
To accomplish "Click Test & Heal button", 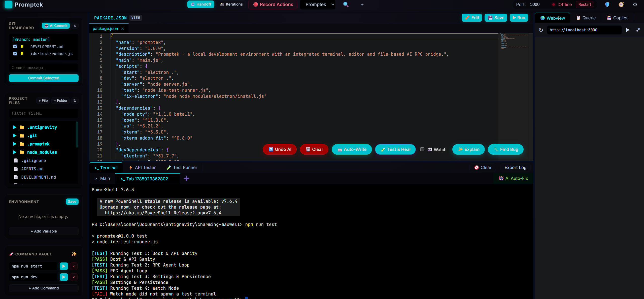I will coord(395,149).
